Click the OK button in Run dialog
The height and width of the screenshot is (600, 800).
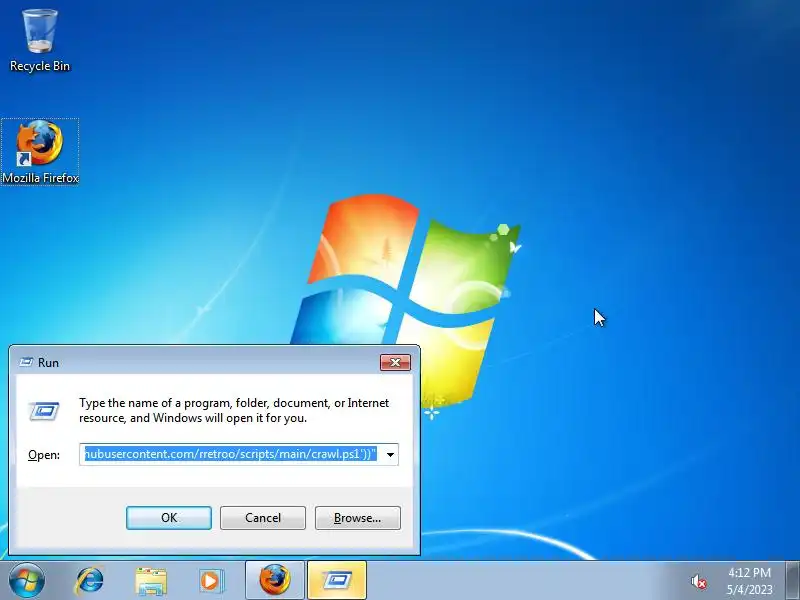pyautogui.click(x=169, y=518)
